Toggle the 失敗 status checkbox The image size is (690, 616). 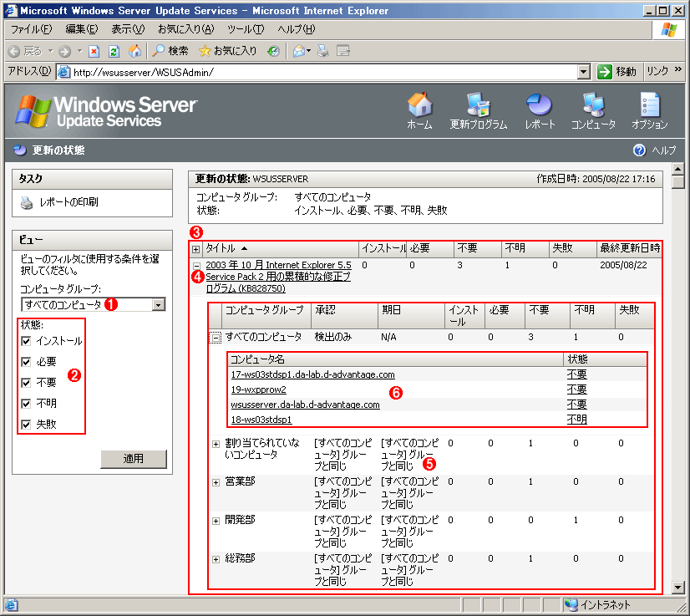pos(26,425)
